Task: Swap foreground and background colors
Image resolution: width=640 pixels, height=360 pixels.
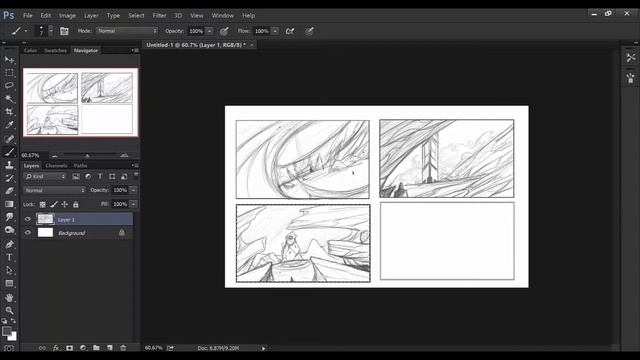Action: click(x=13, y=321)
